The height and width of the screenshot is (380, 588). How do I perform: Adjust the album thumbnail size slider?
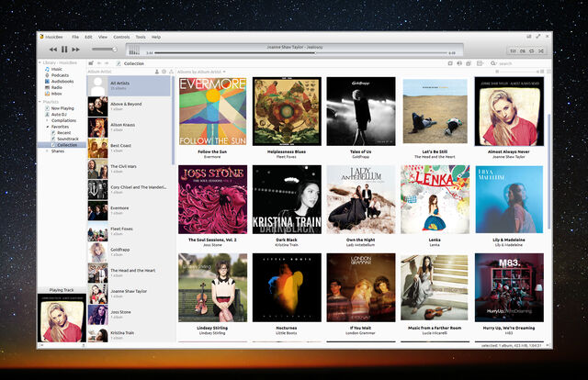point(517,72)
